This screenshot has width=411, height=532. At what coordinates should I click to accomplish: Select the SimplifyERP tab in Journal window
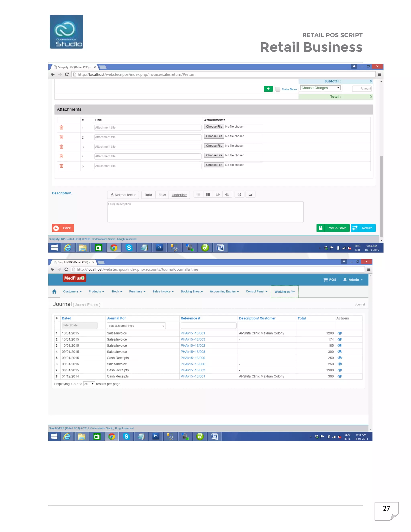click(x=73, y=262)
